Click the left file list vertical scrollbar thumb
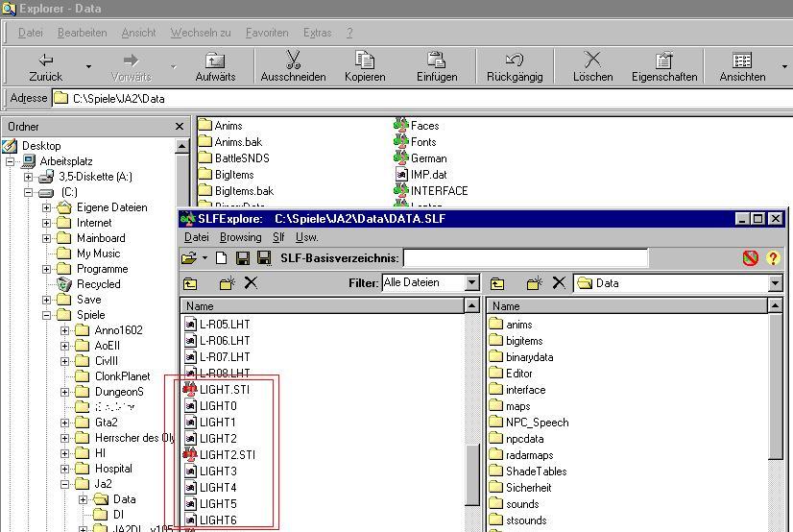The image size is (793, 532). coord(471,475)
